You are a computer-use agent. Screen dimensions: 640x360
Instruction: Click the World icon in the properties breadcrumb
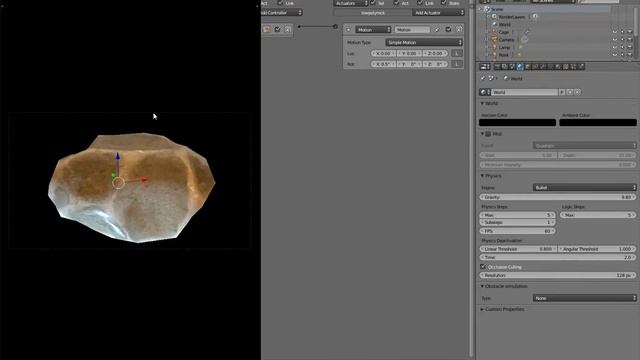(x=506, y=78)
